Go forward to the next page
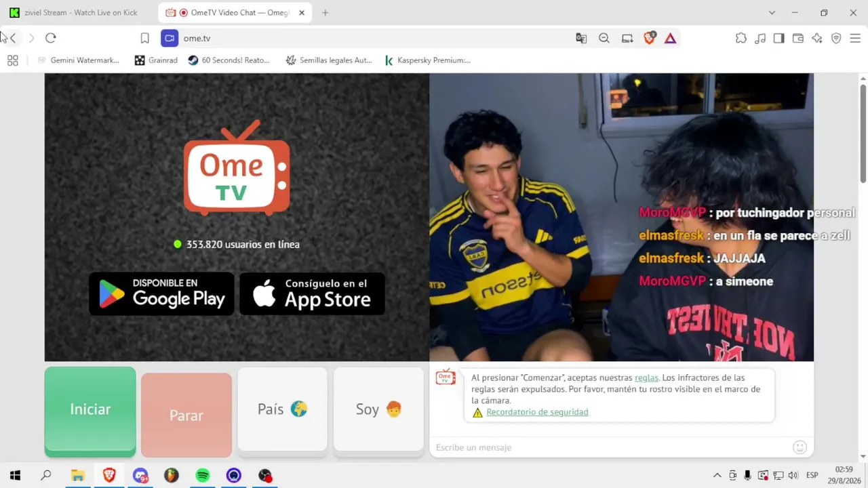The image size is (868, 488). tap(31, 39)
